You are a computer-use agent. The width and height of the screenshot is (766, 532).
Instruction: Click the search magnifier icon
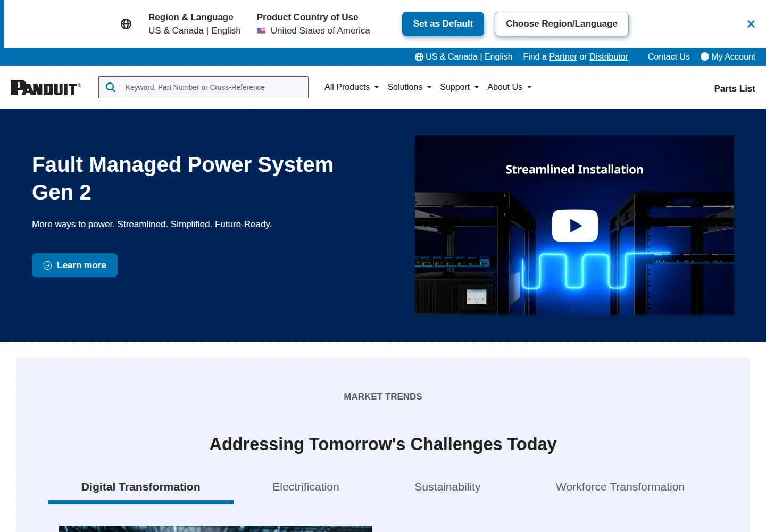111,87
